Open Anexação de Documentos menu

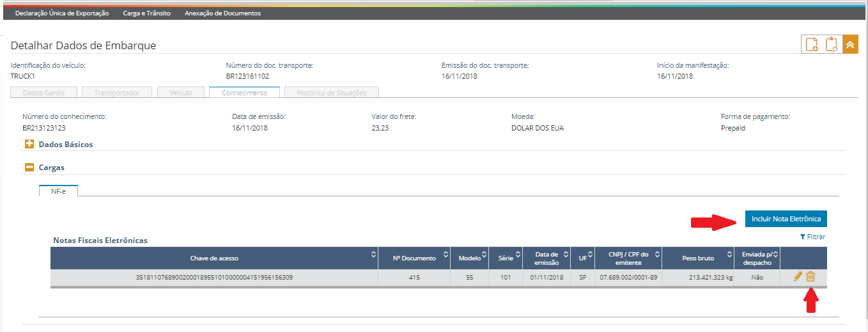[222, 13]
